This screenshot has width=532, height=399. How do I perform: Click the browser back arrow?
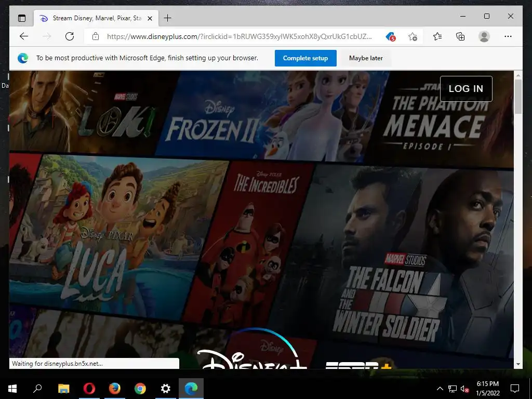point(24,36)
